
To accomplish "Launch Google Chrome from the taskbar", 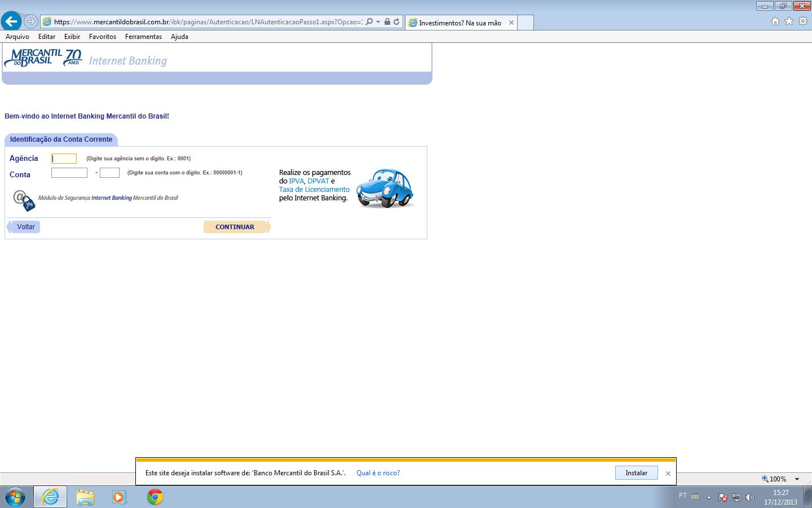I will (155, 497).
